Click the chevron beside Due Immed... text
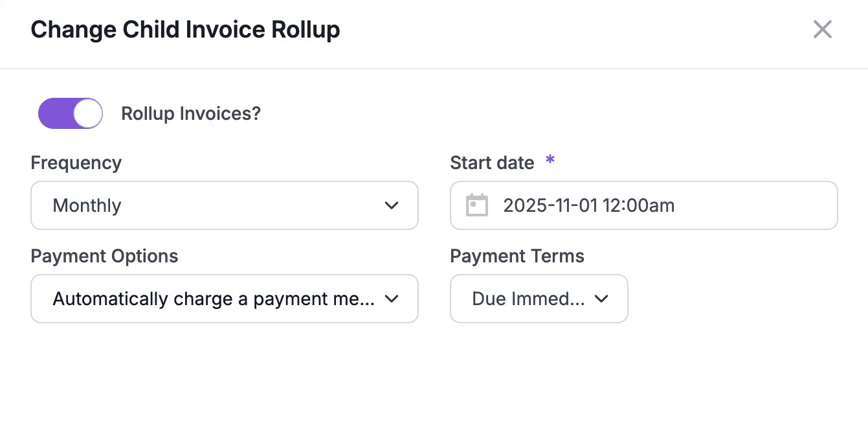Screen dimensions: 868x447 click(601, 299)
